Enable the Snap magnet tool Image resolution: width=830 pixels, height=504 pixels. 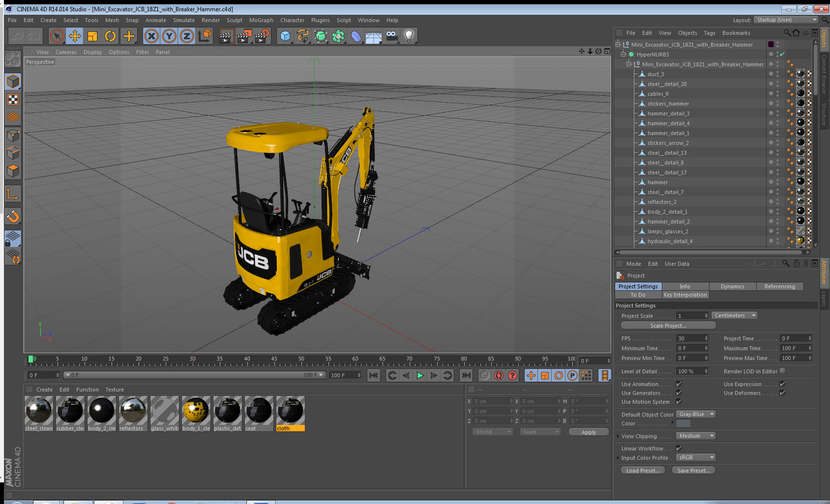(x=13, y=216)
